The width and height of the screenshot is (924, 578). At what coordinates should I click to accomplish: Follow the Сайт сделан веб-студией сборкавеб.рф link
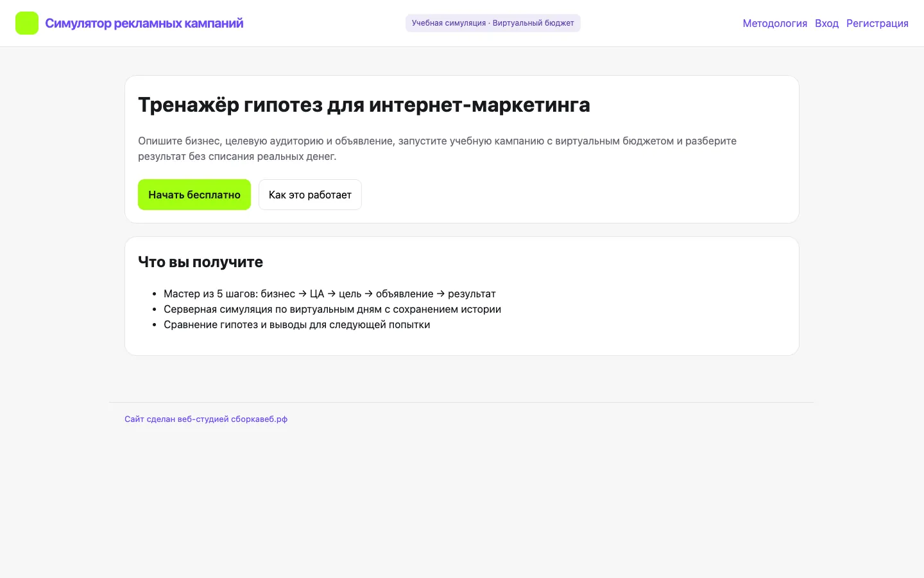tap(206, 419)
